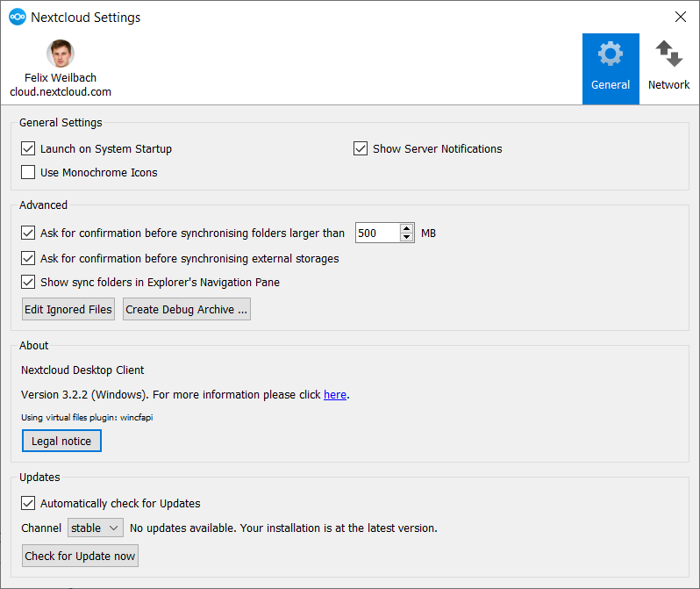Screen dimensions: 700x589
Task: Uncheck confirmation for large folder sync
Action: pyautogui.click(x=28, y=233)
